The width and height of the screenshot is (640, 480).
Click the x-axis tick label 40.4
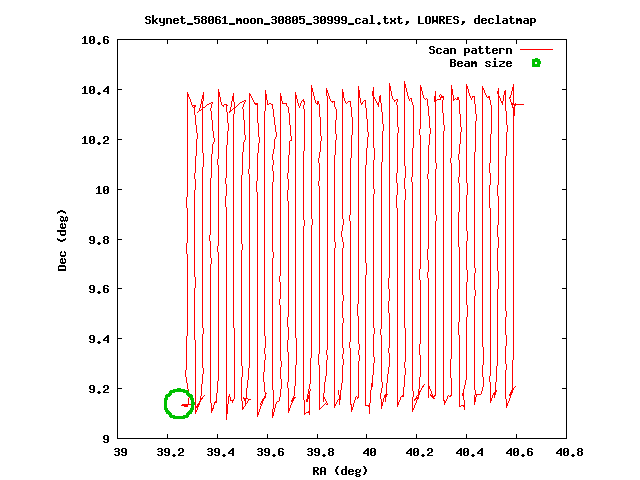(469, 452)
